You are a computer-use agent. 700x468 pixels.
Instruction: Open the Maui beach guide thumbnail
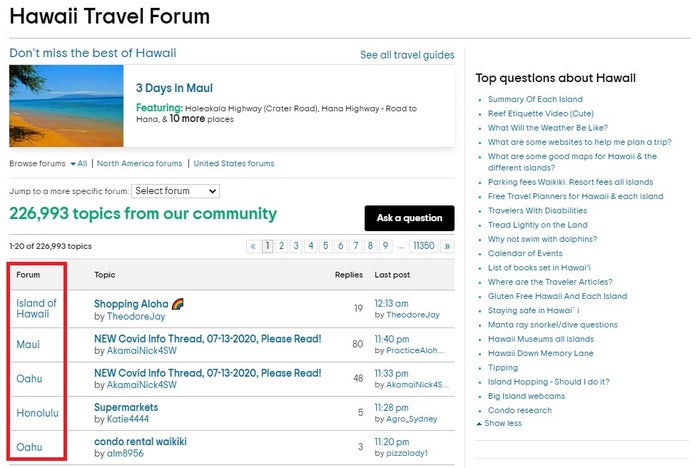click(x=66, y=106)
